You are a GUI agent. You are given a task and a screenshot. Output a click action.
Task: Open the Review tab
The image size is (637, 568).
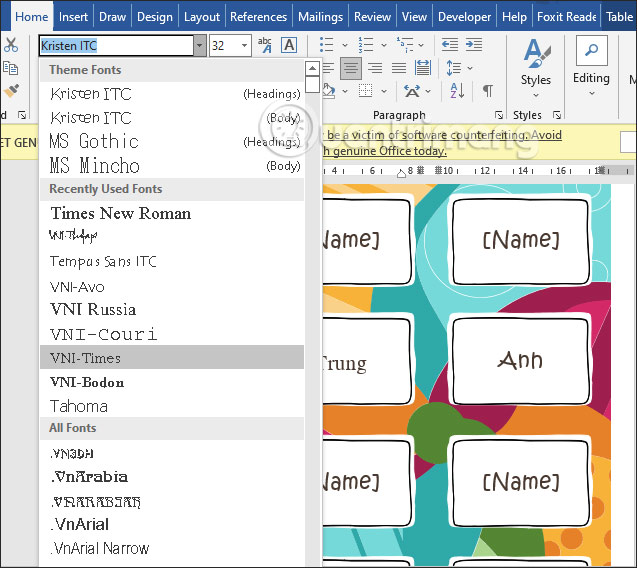pos(372,17)
